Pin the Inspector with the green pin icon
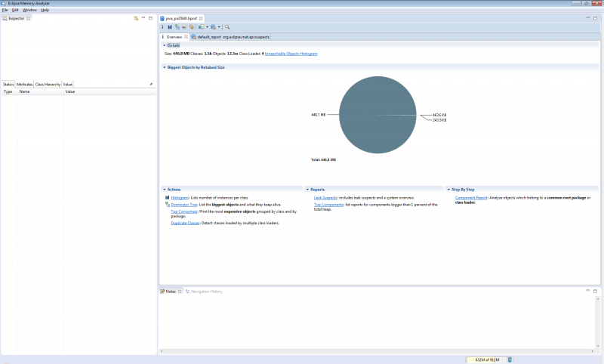604x364 pixels. coord(151,84)
